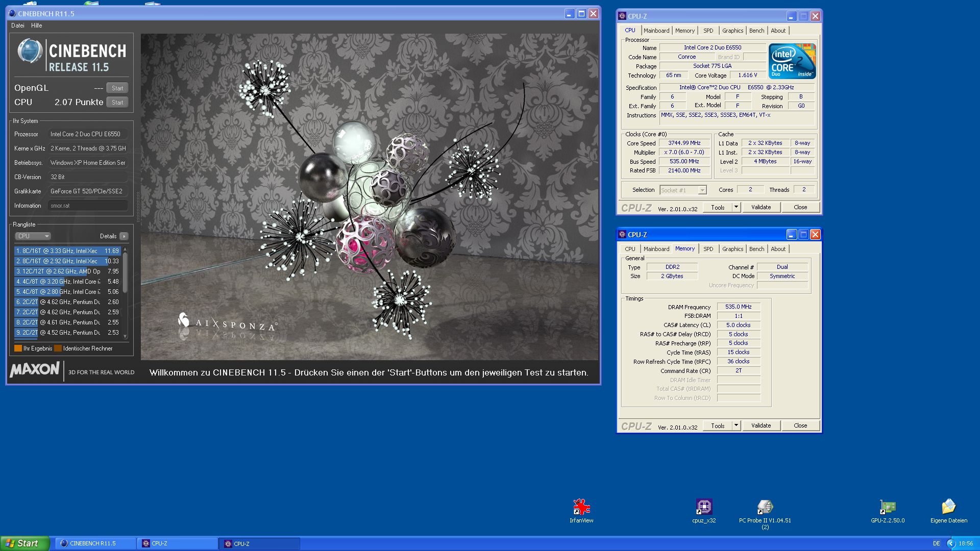Click the Rangliste vertical scrollbar
The width and height of the screenshot is (980, 551).
[x=125, y=293]
